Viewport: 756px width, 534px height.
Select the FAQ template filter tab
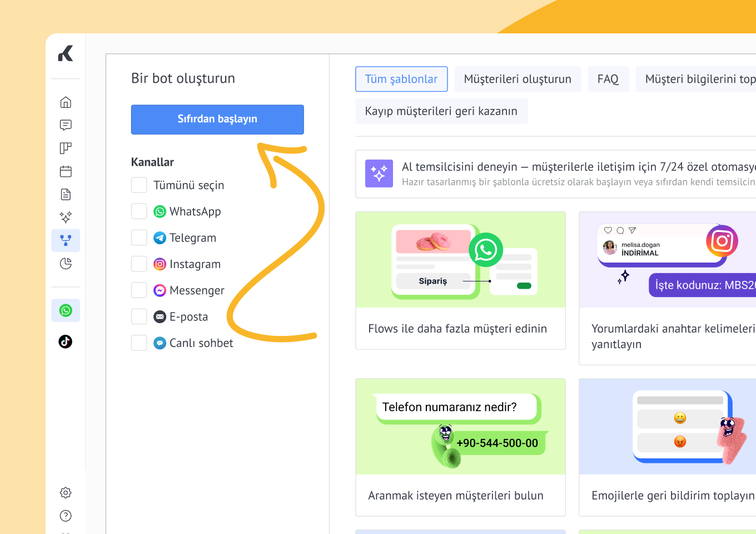pos(608,79)
